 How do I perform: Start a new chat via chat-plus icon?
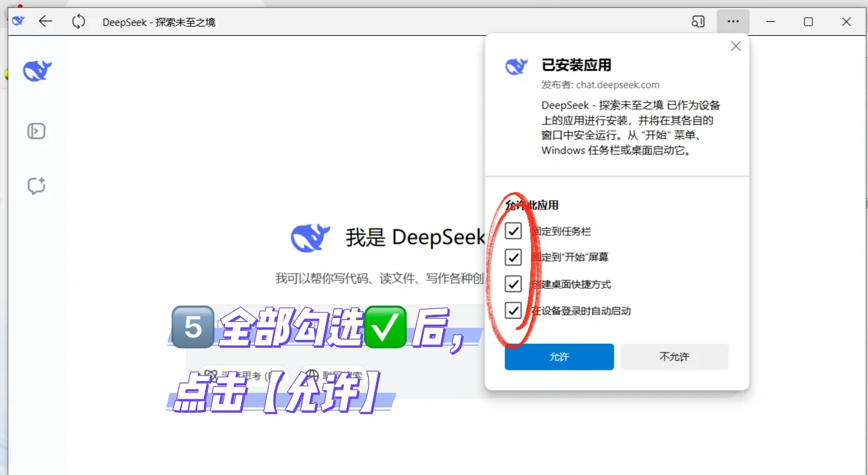(x=36, y=185)
